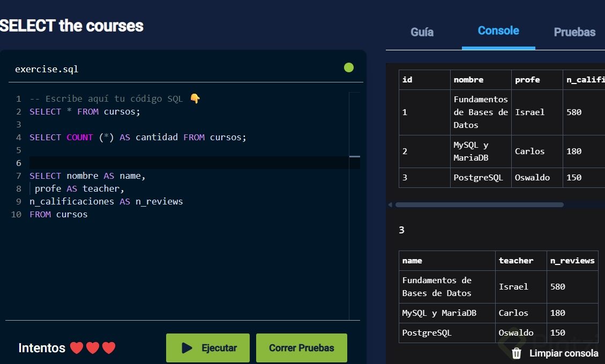The image size is (605, 364).
Task: Click the FROM cursos text on line 10
Action: point(58,215)
